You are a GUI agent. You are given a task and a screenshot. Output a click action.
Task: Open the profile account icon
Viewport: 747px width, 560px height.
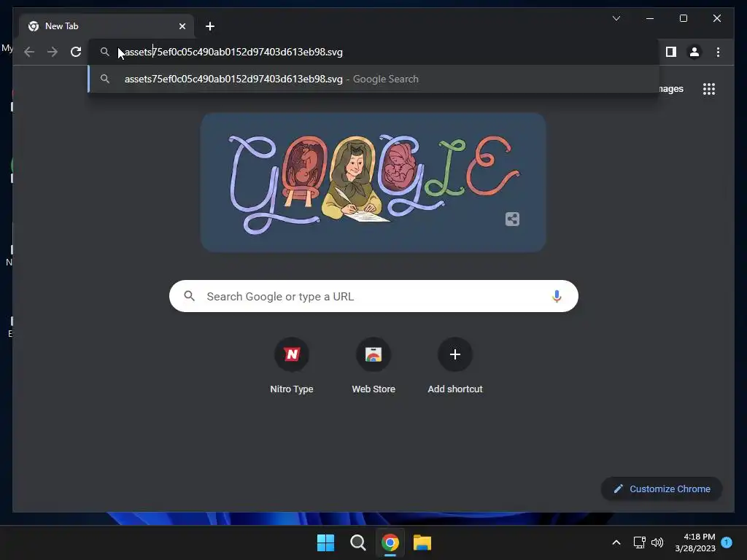coord(694,52)
